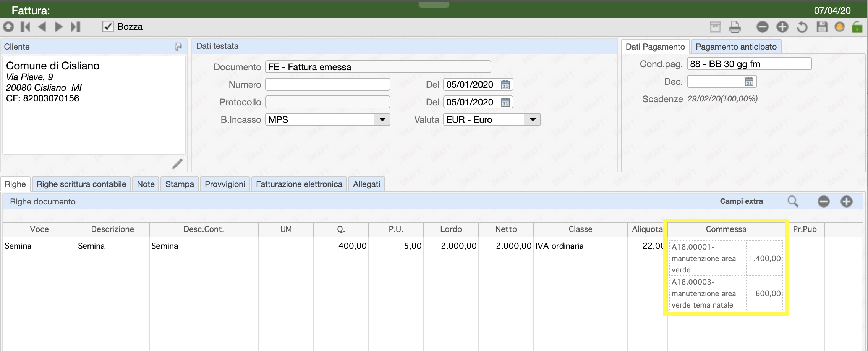Image resolution: width=868 pixels, height=351 pixels.
Task: Add row using Righe documento plus icon
Action: pyautogui.click(x=847, y=201)
